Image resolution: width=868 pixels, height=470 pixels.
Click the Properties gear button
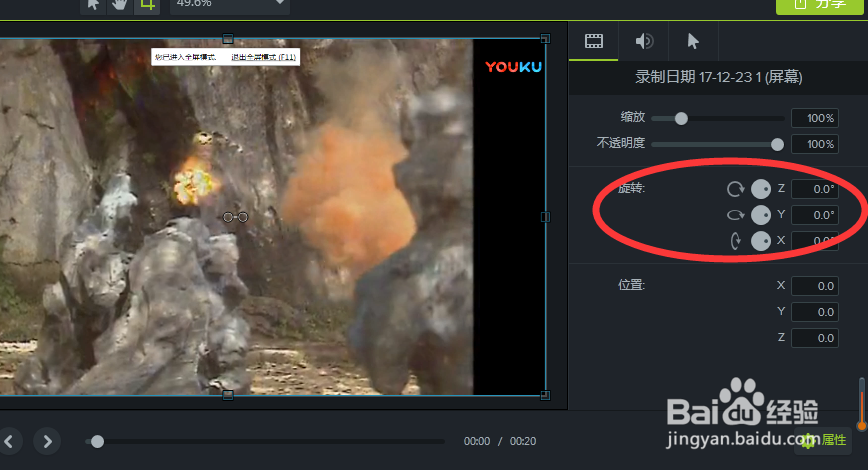(824, 441)
